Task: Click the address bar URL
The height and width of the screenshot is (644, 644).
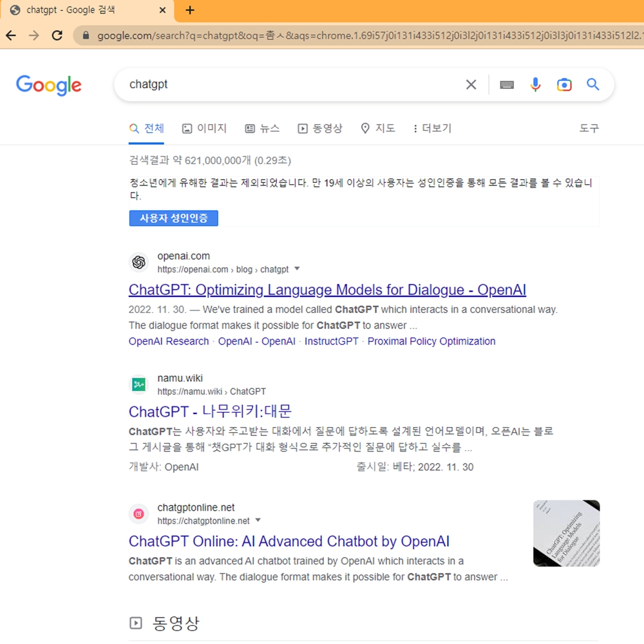Action: (370, 35)
